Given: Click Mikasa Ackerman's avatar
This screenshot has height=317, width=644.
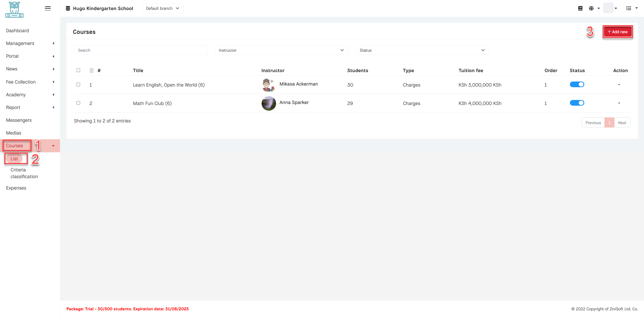Looking at the screenshot, I should click(268, 85).
